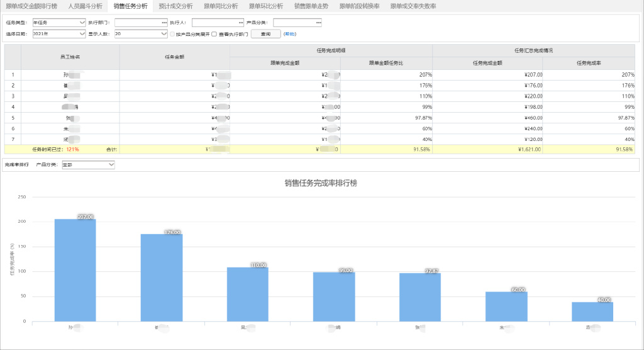
Task: Open the 跟单成交失败率 tab
Action: pos(413,6)
